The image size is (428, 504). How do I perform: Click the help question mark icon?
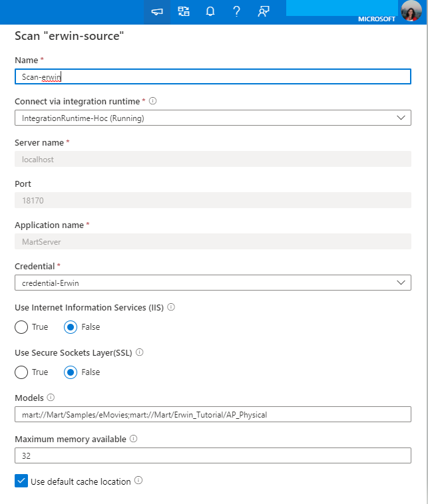236,12
